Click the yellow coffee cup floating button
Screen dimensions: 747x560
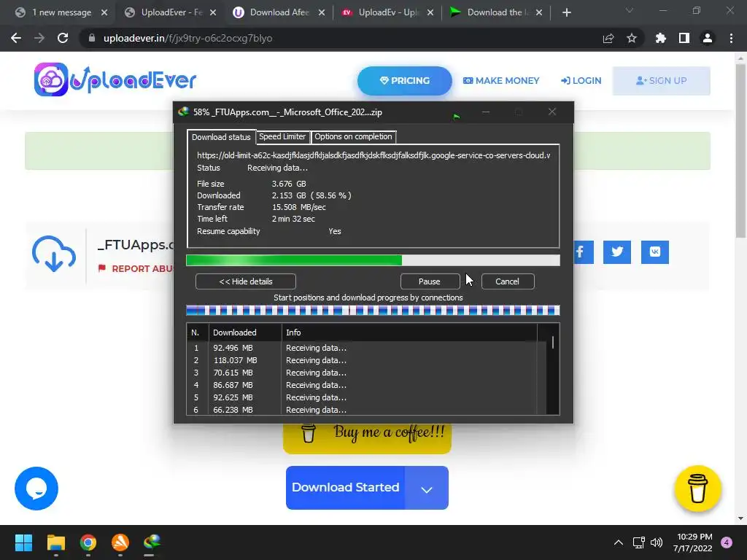(697, 489)
